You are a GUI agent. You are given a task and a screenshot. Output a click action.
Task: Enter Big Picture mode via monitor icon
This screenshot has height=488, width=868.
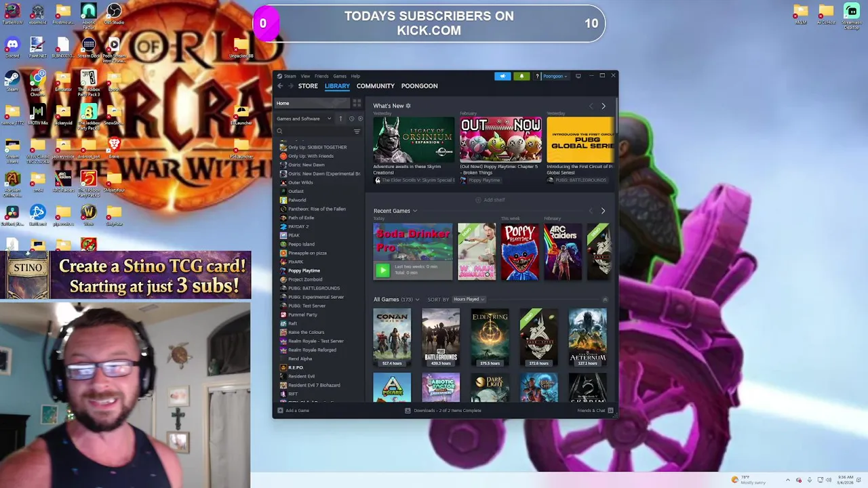(578, 76)
